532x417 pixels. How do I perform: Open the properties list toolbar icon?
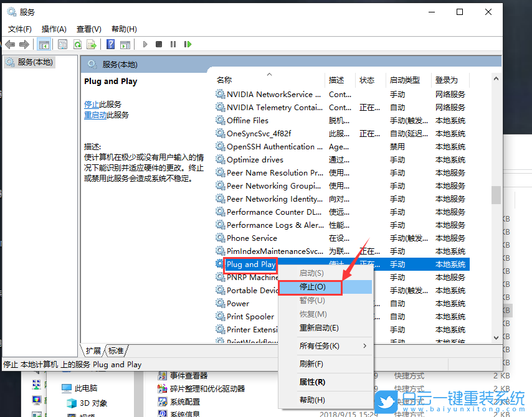[62, 44]
